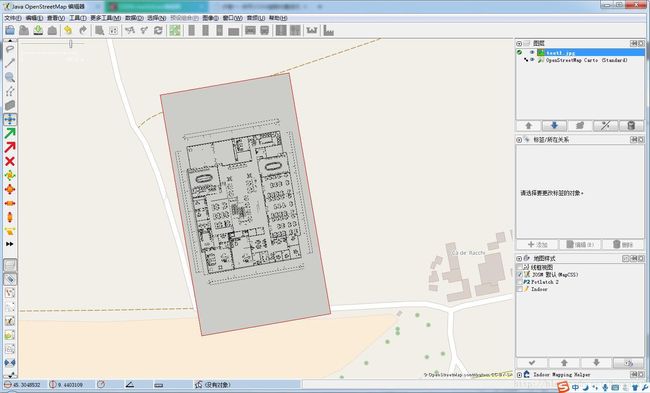
Task: Click the undo arrow in the top toolbar
Action: point(68,30)
